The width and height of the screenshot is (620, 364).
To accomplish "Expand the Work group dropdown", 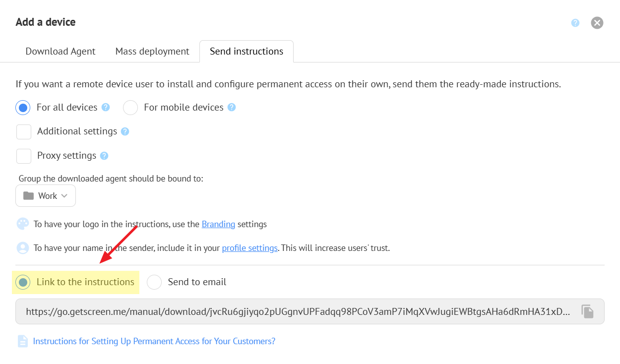I will [x=46, y=196].
